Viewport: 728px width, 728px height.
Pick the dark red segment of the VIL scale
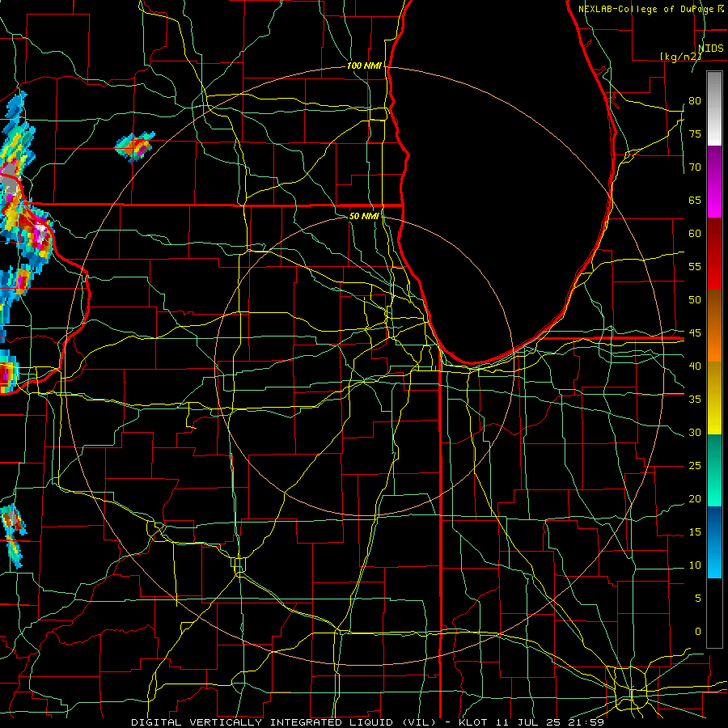click(714, 254)
